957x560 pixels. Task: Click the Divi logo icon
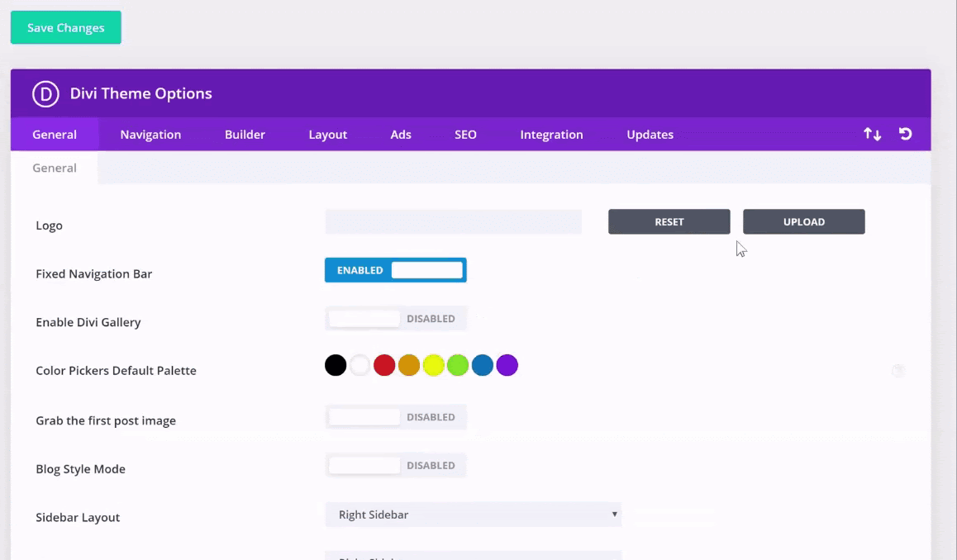45,94
